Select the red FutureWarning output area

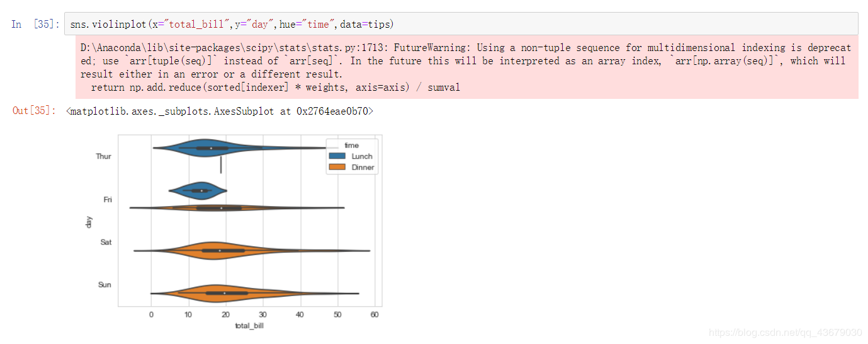point(467,67)
